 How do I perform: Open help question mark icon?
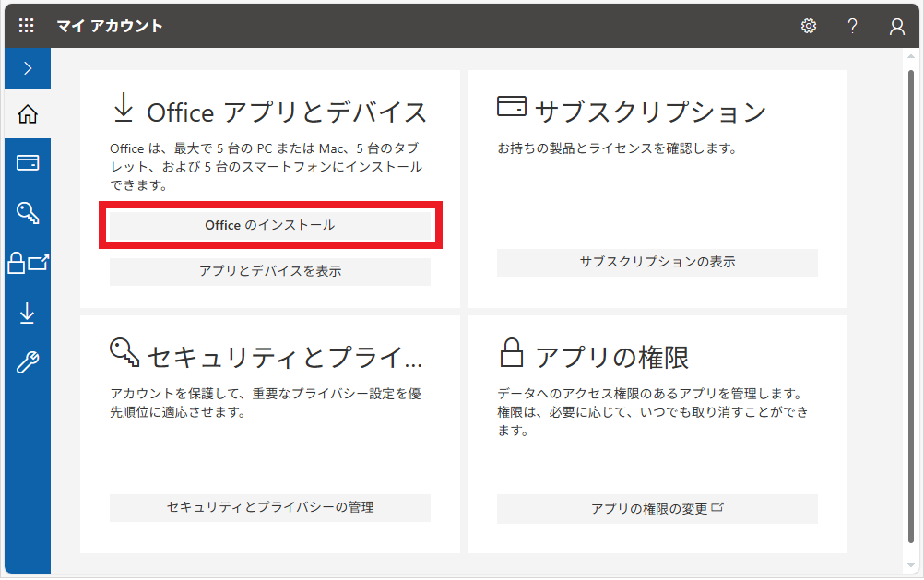click(x=853, y=26)
